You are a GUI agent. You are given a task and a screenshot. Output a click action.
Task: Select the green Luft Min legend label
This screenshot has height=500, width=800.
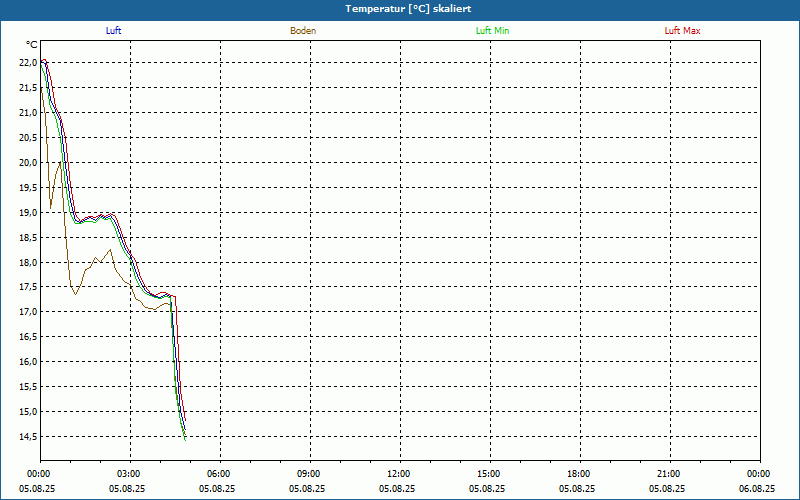coord(492,31)
